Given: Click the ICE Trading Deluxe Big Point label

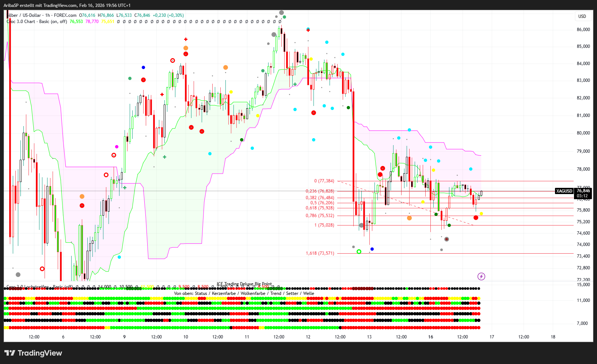Looking at the screenshot, I should pos(244,284).
